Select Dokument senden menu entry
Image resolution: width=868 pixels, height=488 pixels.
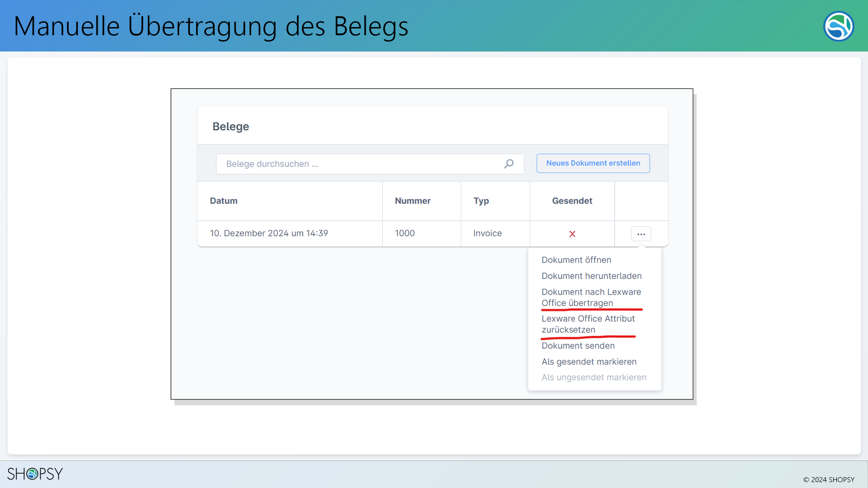click(578, 346)
